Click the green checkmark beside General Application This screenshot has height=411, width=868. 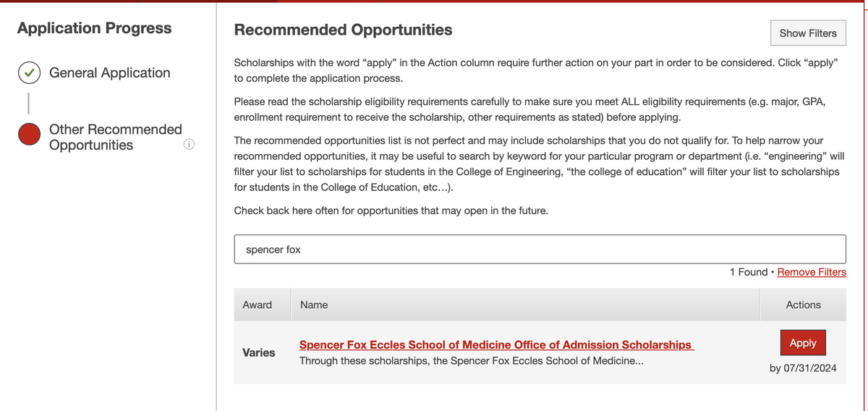pos(29,73)
